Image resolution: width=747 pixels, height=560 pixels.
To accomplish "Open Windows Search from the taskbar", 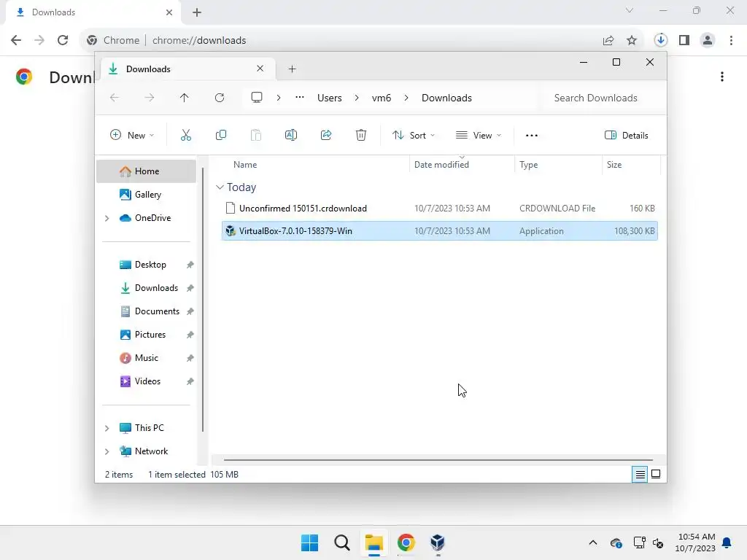I will point(341,542).
